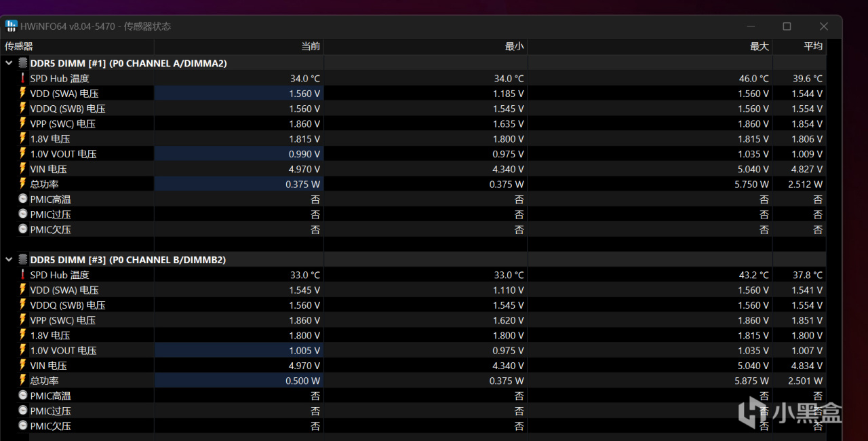Select lightning icon of DIMM [#3] 总功率
The width and height of the screenshot is (868, 441).
pyautogui.click(x=23, y=381)
